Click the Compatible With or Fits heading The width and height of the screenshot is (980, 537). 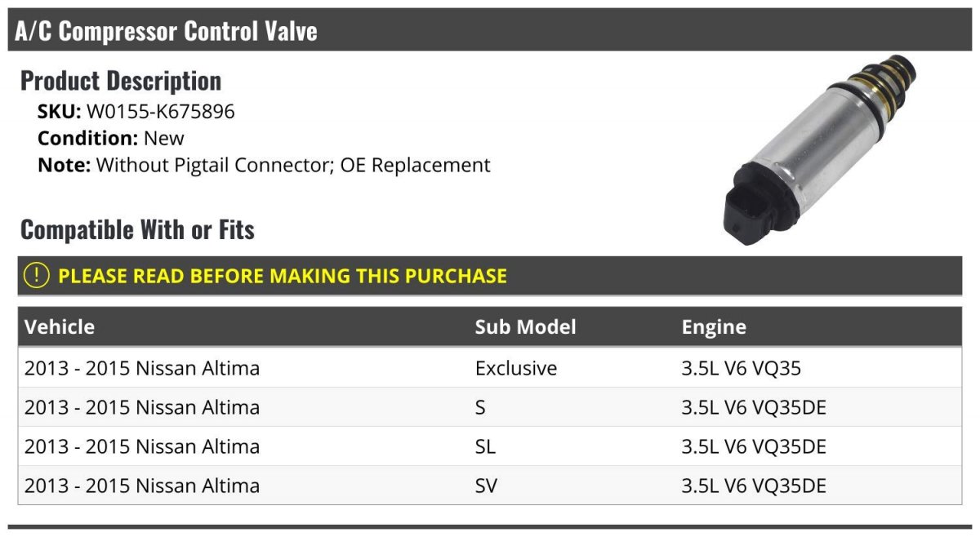pyautogui.click(x=137, y=230)
